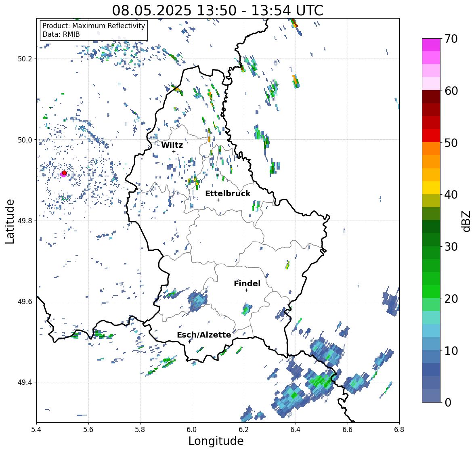
Task: Click the Ettelbruck station label
Action: [228, 193]
